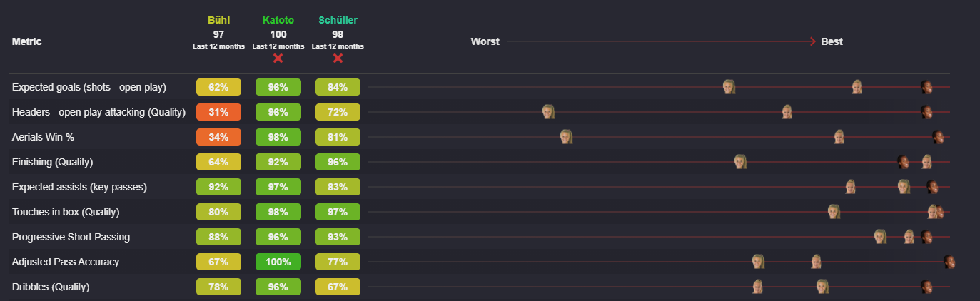Click Bühl's face marker on Expected assists row

click(904, 187)
